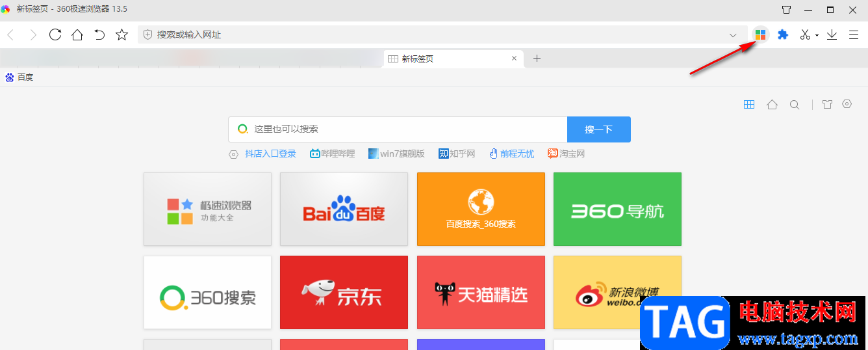868x350 pixels.
Task: Open the browser main menu
Action: [x=854, y=35]
